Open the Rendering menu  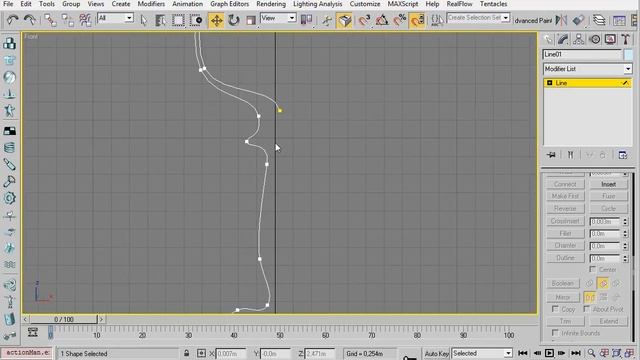pos(271,4)
